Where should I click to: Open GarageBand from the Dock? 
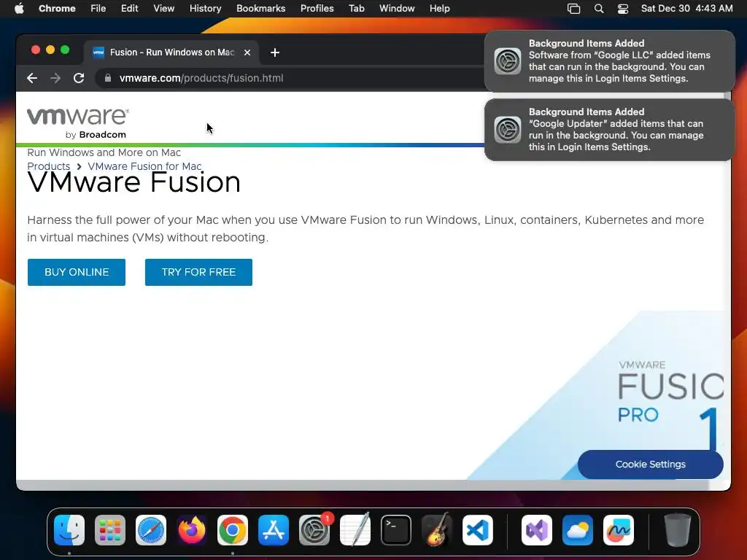coord(437,530)
